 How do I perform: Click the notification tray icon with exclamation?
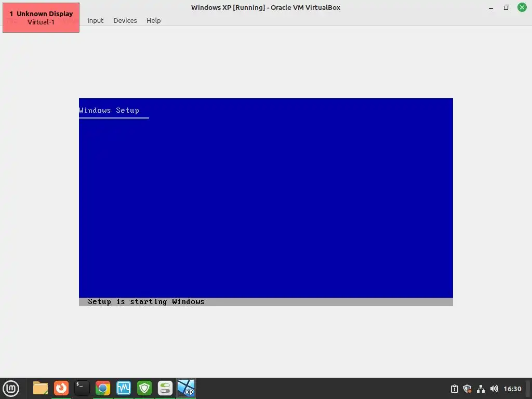pyautogui.click(x=454, y=389)
